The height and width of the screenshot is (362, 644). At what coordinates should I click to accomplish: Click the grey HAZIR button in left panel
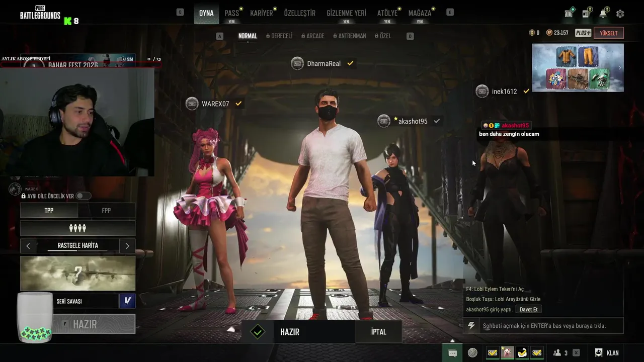tap(94, 324)
